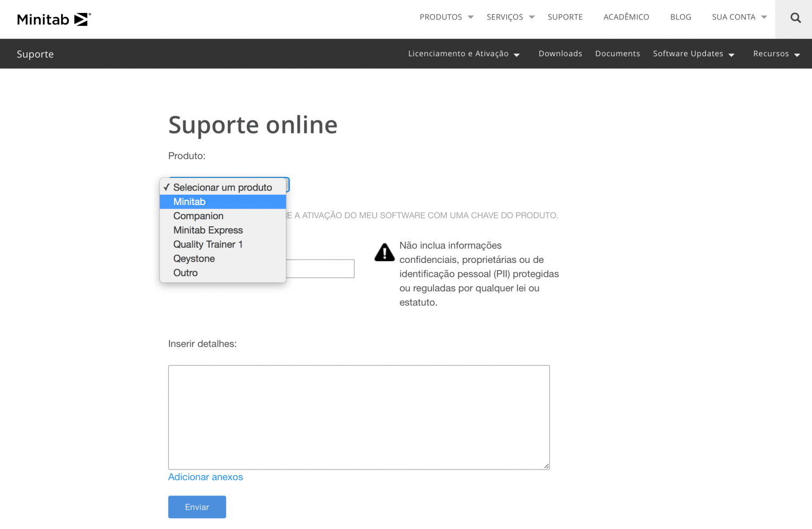Focus the Inserir detalhes text area
The width and height of the screenshot is (812, 529).
click(359, 417)
